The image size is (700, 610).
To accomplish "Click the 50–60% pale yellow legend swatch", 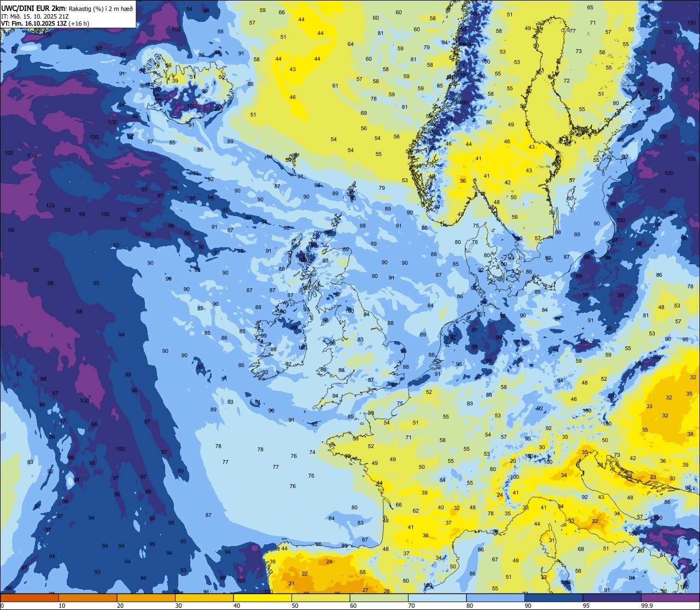I will pos(320,597).
